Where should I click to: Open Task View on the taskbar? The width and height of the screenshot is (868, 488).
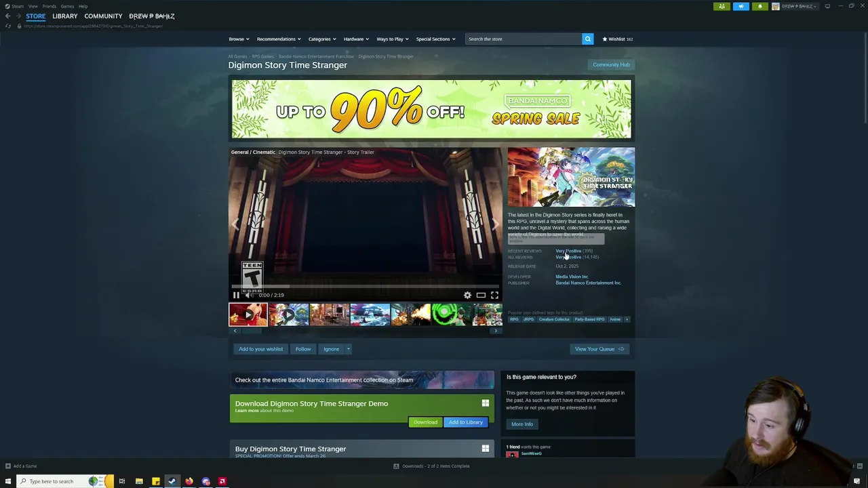pyautogui.click(x=122, y=481)
